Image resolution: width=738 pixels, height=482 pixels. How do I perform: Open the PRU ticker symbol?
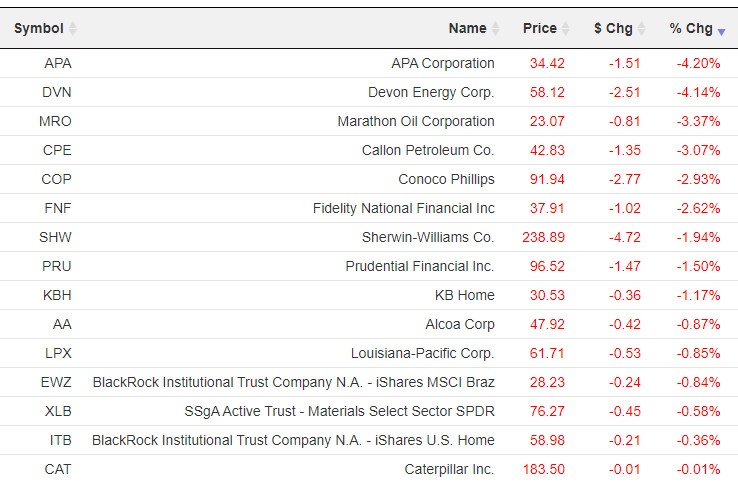pos(58,266)
